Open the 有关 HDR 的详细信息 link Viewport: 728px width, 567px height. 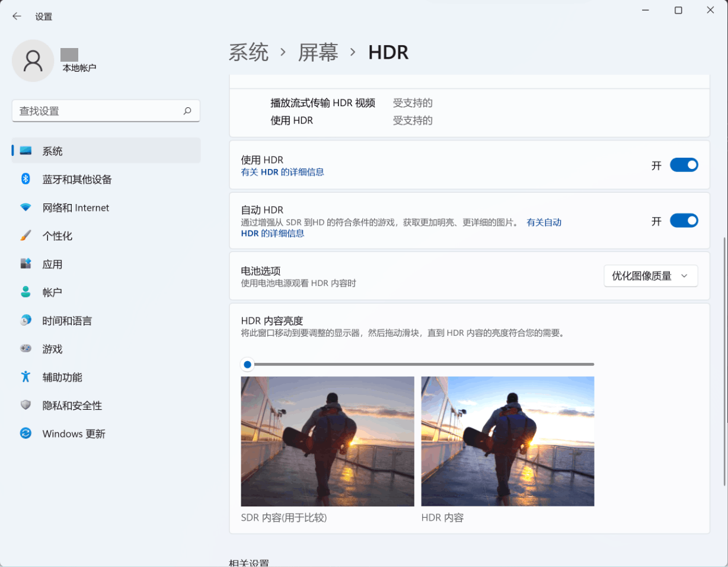coord(282,172)
